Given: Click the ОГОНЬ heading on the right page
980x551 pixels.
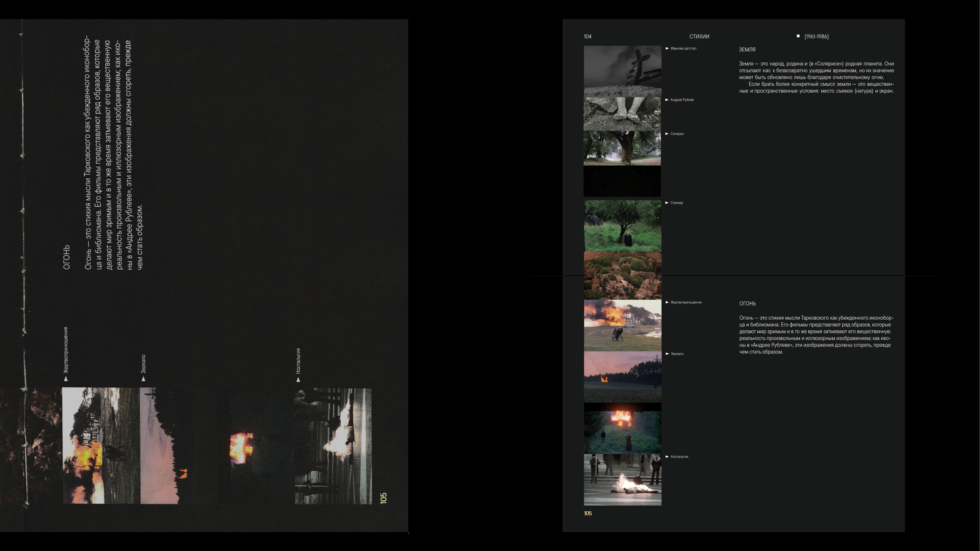Looking at the screenshot, I should pos(747,304).
